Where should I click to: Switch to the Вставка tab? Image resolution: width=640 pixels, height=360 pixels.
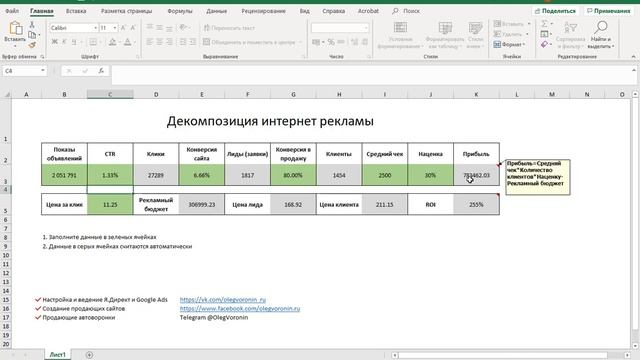pos(76,11)
